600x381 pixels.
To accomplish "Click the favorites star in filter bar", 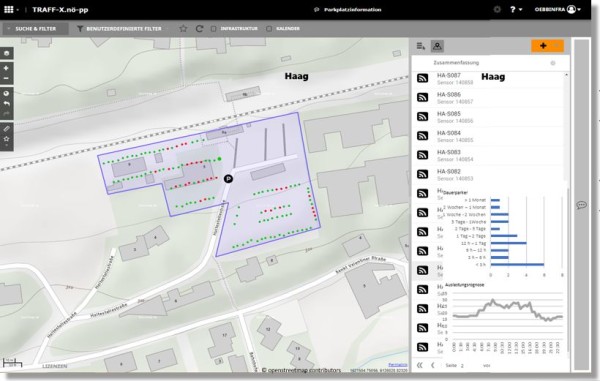I will (x=183, y=29).
